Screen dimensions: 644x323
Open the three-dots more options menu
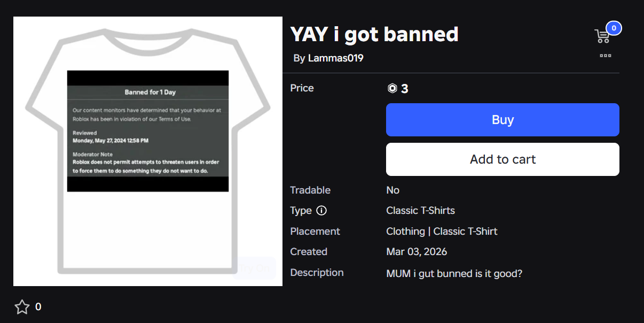tap(605, 56)
